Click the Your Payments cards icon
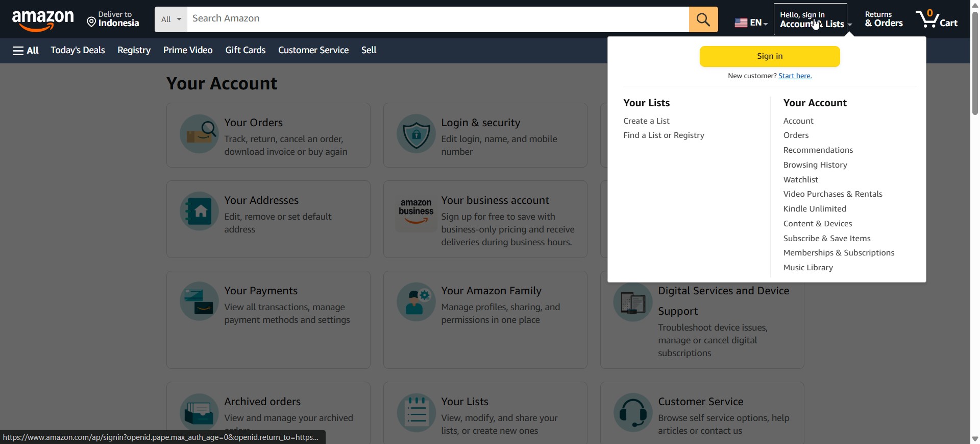Viewport: 980px width, 444px height. click(199, 301)
